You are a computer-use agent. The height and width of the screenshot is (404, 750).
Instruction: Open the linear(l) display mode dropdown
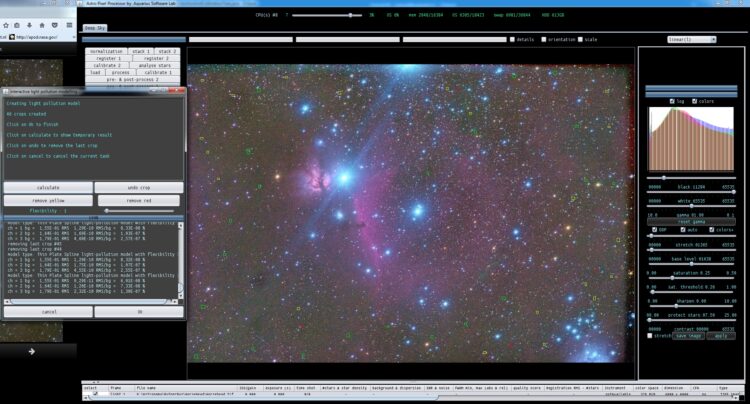[x=692, y=39]
